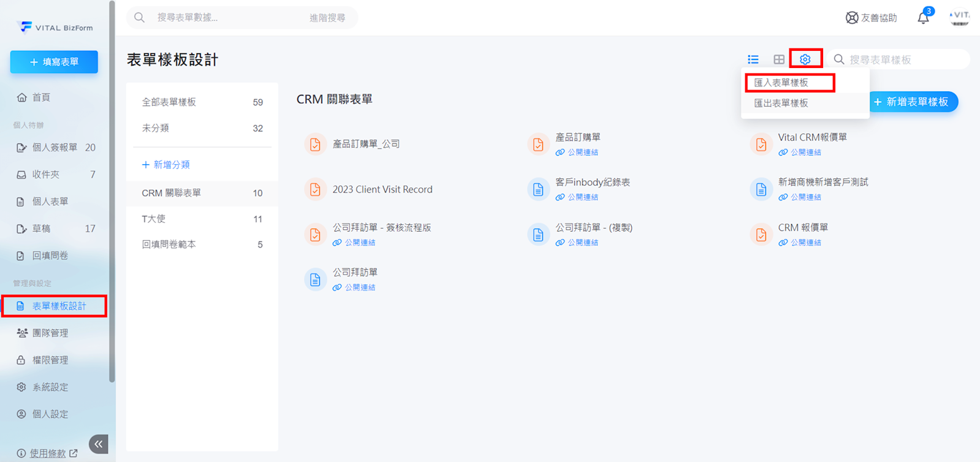Click the 友善協助 help icon
Viewport: 980px width, 462px height.
[x=852, y=18]
